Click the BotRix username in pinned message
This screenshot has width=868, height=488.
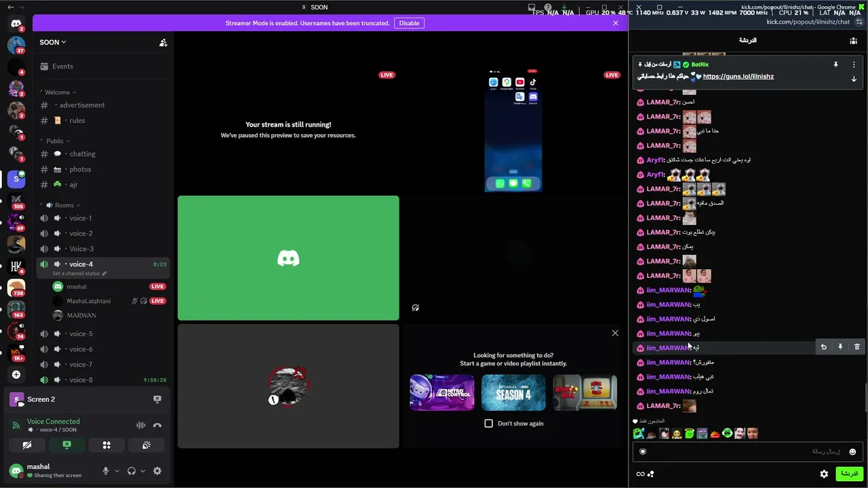[700, 64]
